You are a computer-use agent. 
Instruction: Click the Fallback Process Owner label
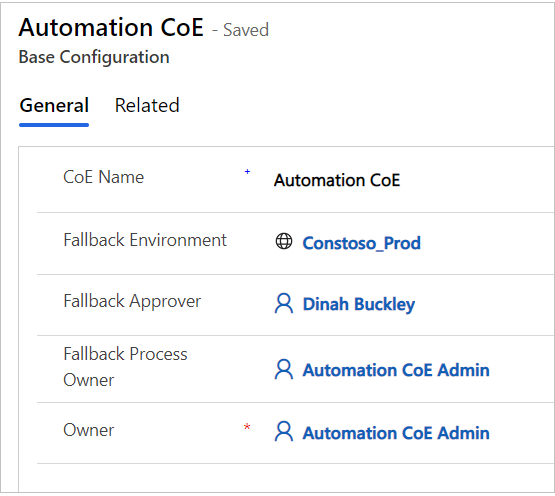[x=125, y=367]
